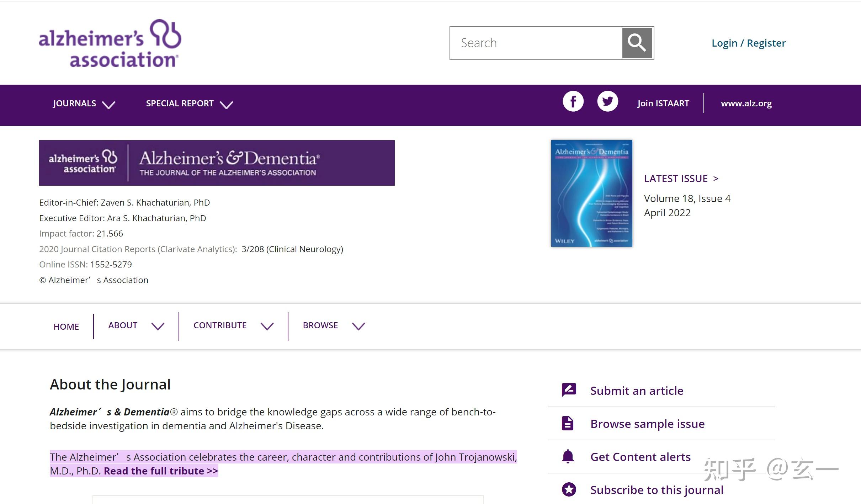Open the Login / Register link
This screenshot has width=861, height=504.
pos(748,43)
